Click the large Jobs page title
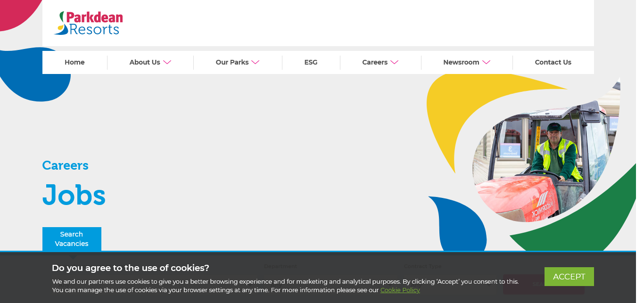 point(74,195)
